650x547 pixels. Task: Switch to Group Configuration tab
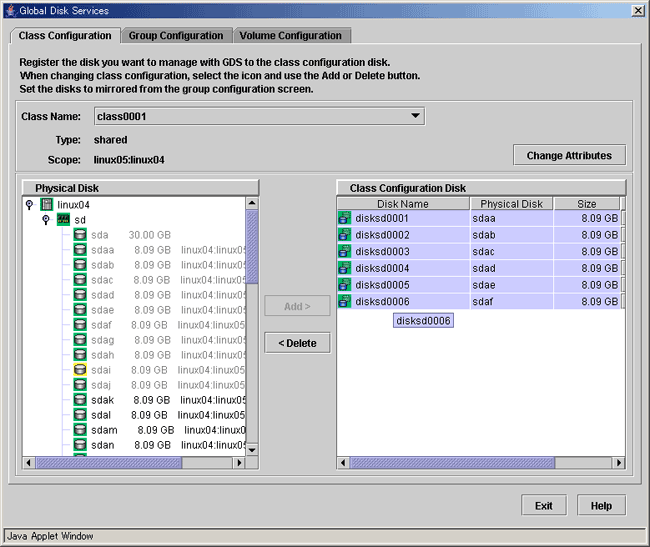tap(176, 36)
